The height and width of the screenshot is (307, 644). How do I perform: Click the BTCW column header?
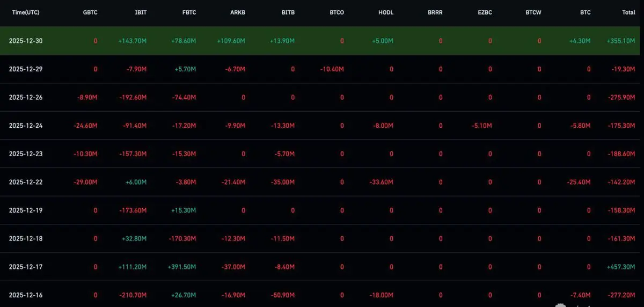click(x=533, y=12)
